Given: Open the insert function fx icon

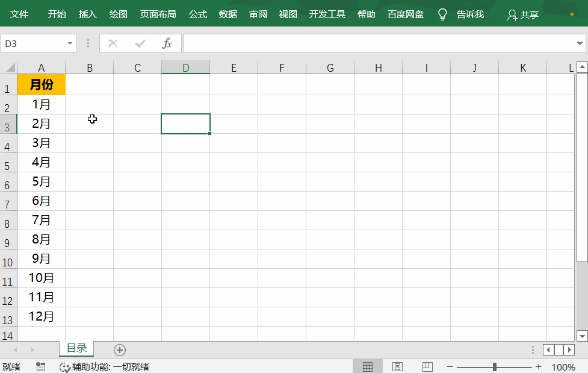Looking at the screenshot, I should [x=167, y=43].
